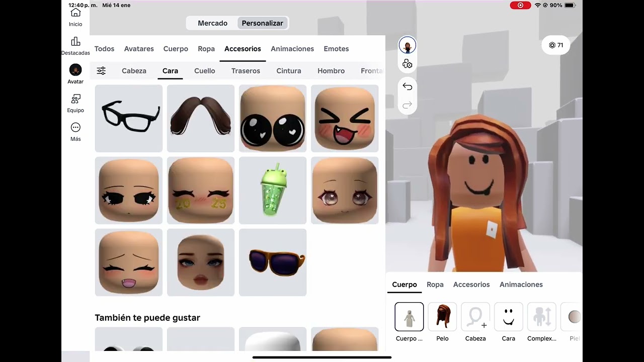Tap avatar profile picture button

coord(408,45)
